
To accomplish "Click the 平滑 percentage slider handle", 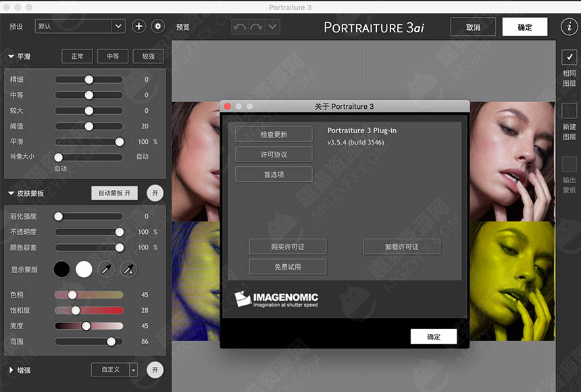I will [x=120, y=142].
